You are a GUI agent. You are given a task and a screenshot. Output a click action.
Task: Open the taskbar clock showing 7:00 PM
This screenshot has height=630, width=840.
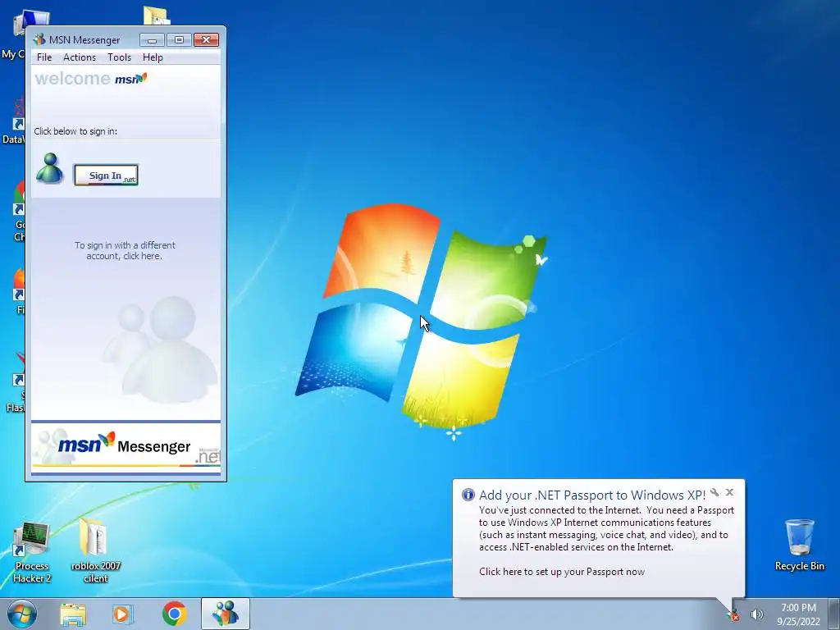pos(798,614)
